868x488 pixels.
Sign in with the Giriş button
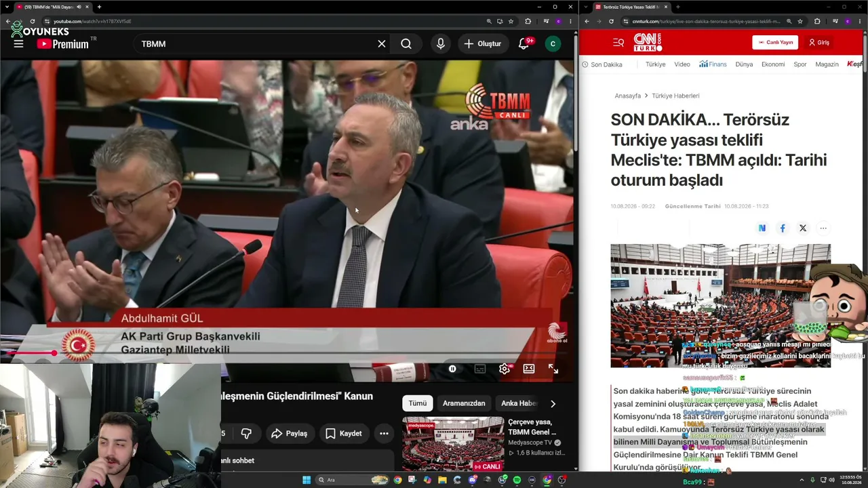[819, 42]
